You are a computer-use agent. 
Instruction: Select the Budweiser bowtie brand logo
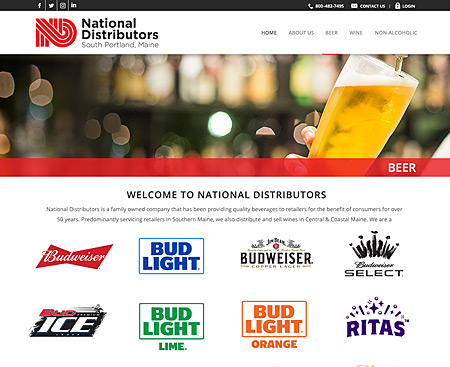point(74,256)
